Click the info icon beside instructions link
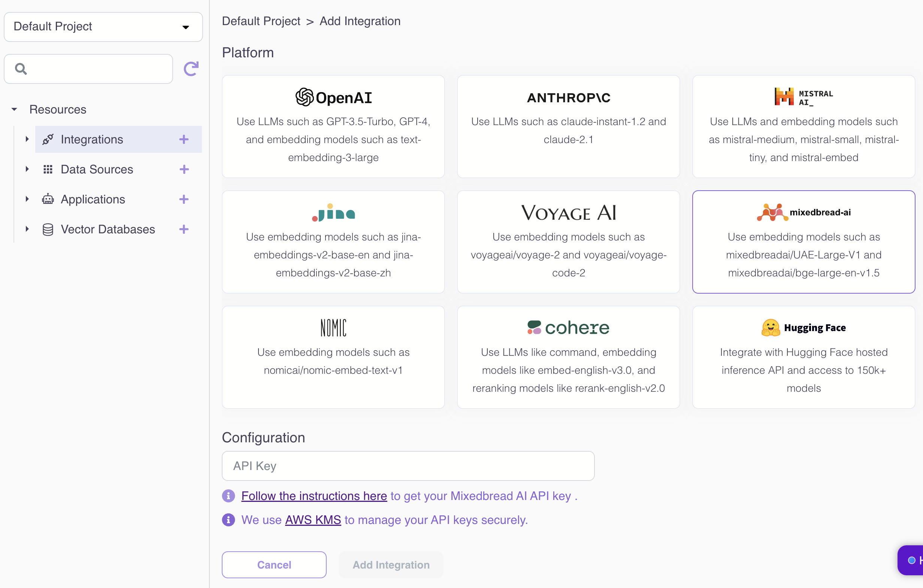This screenshot has width=923, height=588. point(229,495)
